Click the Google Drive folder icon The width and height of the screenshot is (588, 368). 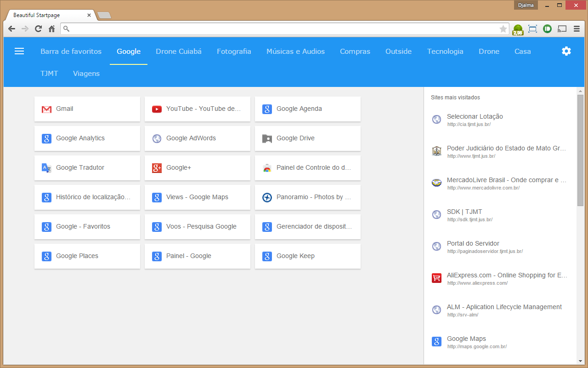267,138
